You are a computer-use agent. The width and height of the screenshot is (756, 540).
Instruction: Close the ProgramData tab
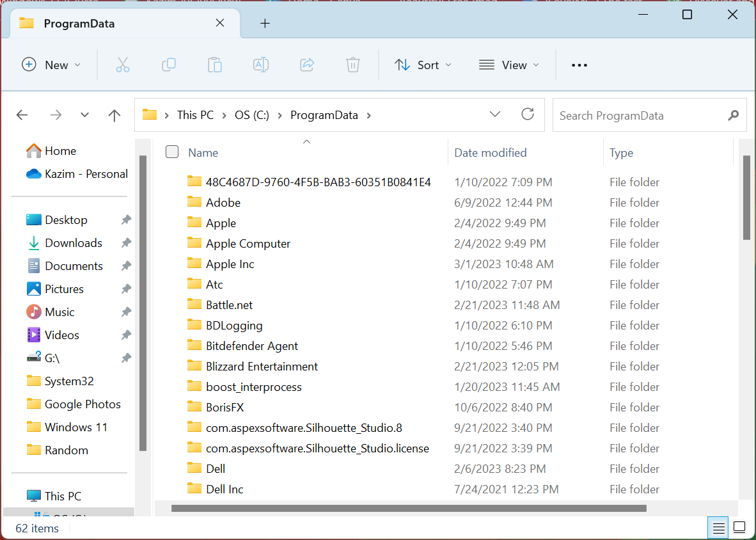[220, 22]
